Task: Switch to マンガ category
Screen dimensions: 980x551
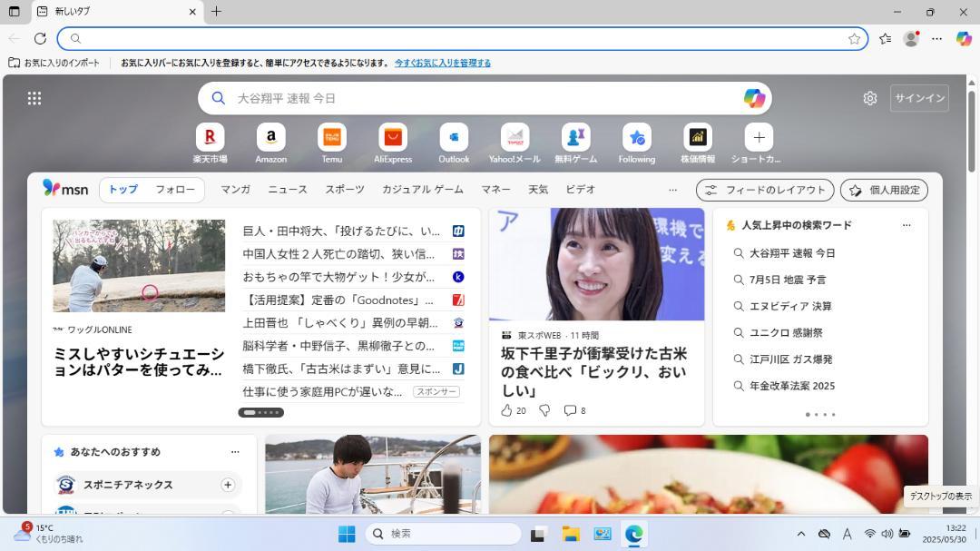Action: click(x=236, y=190)
